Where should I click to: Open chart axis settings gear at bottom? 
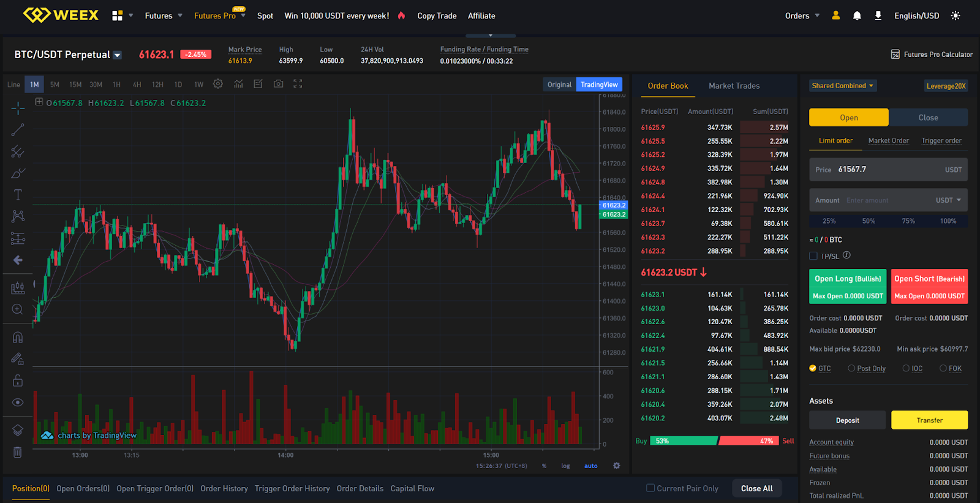coord(617,466)
